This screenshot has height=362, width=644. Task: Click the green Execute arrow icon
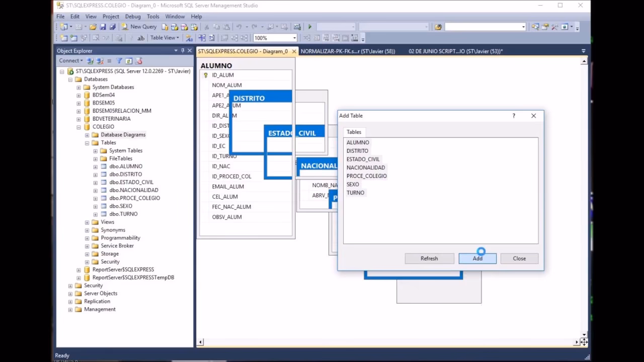point(309,27)
